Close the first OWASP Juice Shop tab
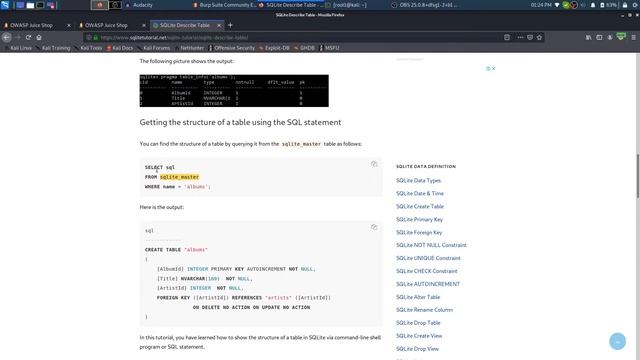This screenshot has width=640, height=360. coord(69,25)
